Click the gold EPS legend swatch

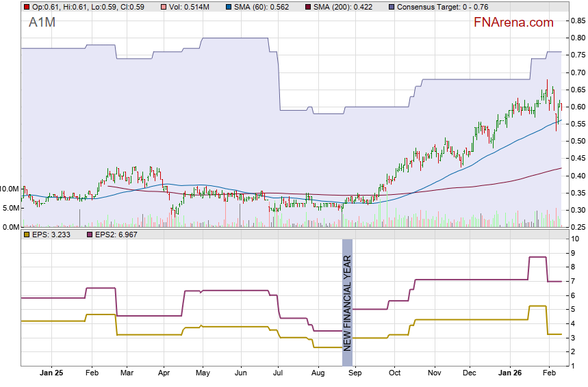click(26, 235)
